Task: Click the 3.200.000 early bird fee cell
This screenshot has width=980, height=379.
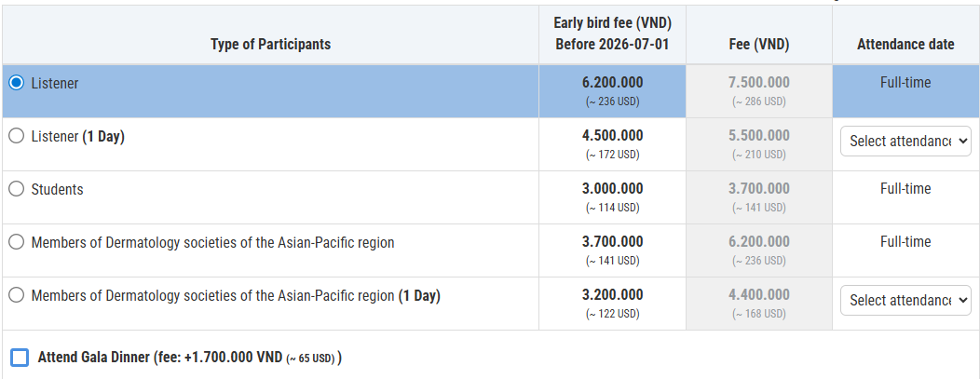Action: [612, 294]
